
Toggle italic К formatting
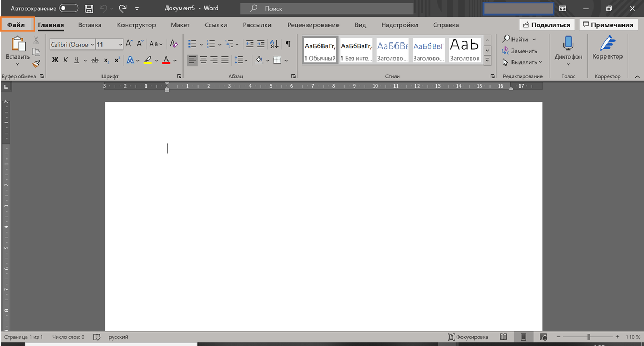click(65, 60)
